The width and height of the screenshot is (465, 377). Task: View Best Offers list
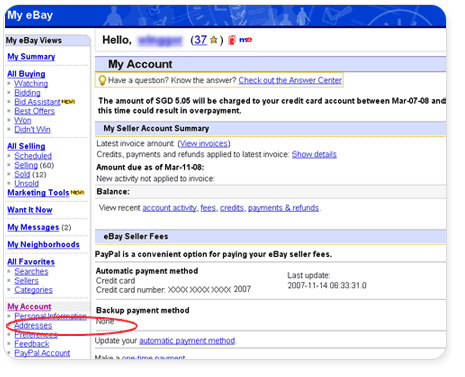34,111
